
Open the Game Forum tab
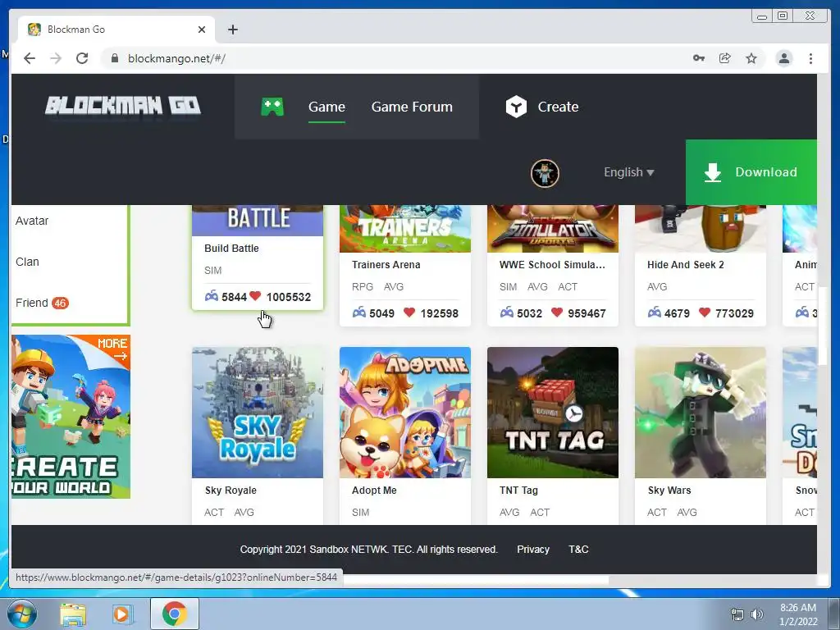point(412,107)
